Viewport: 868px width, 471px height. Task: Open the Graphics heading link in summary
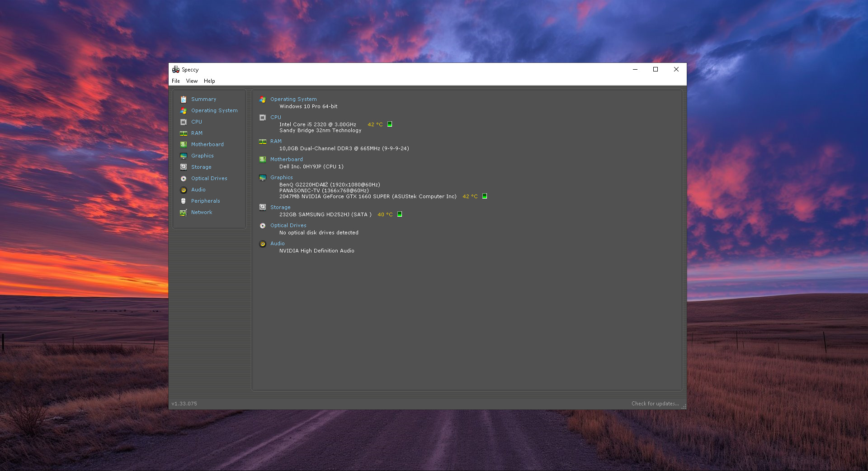click(282, 177)
